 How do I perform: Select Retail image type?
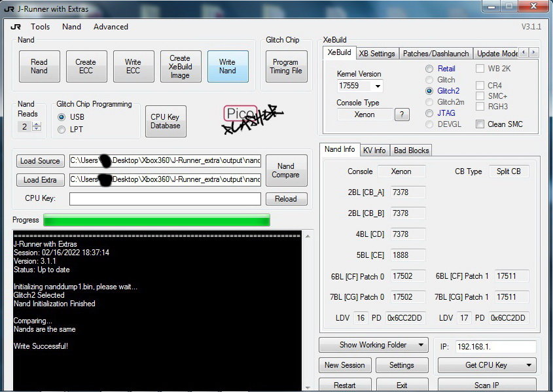click(429, 69)
